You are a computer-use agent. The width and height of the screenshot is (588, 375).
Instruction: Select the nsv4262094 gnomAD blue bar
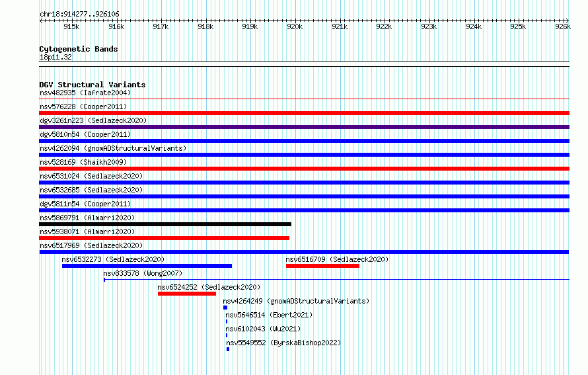point(304,155)
